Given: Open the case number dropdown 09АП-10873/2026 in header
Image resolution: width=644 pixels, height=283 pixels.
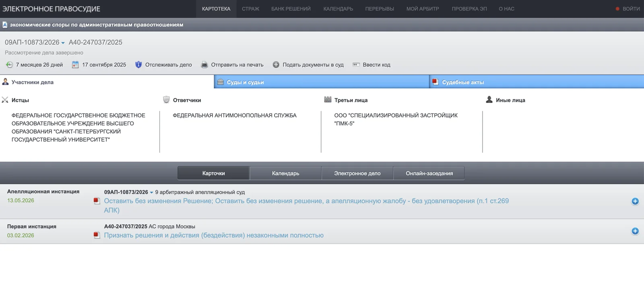Looking at the screenshot, I should coord(63,43).
